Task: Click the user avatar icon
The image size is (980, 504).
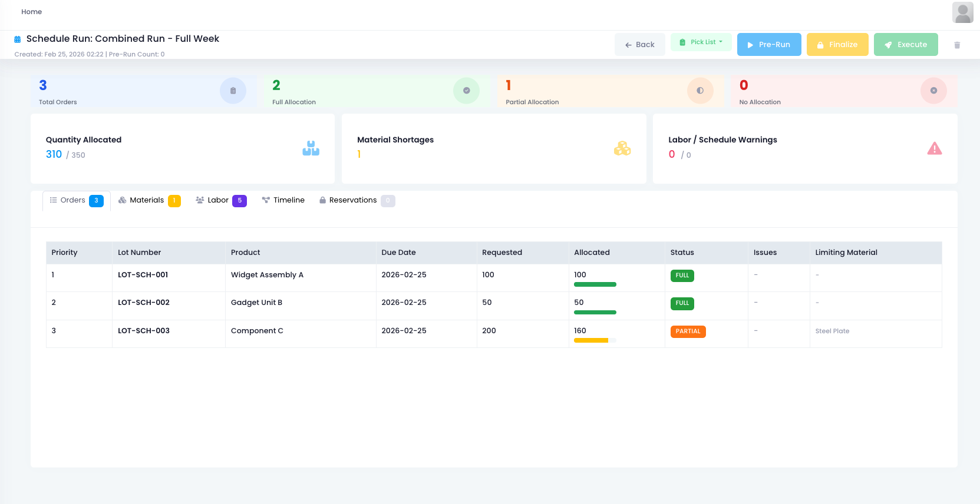Action: coord(962,12)
